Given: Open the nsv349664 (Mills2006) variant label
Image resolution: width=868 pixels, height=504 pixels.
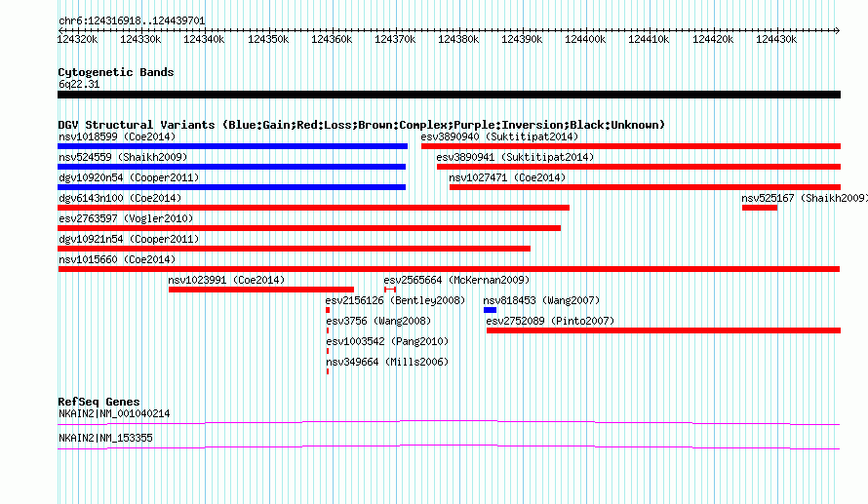Looking at the screenshot, I should point(387,362).
